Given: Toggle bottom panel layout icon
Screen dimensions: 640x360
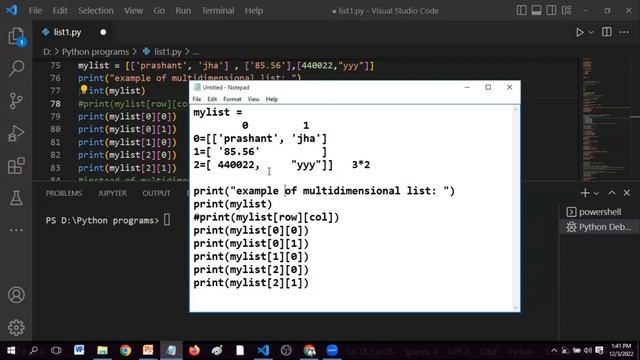Looking at the screenshot, I should 536,10.
